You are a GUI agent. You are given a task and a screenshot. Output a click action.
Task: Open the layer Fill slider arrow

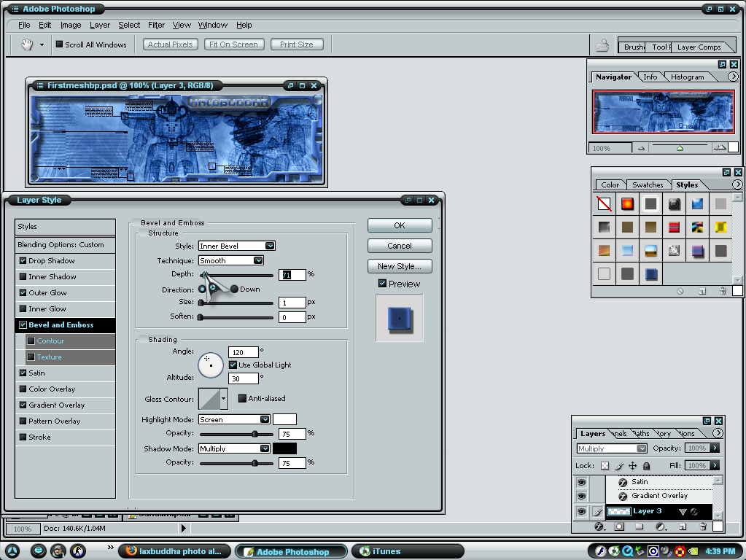coord(715,466)
